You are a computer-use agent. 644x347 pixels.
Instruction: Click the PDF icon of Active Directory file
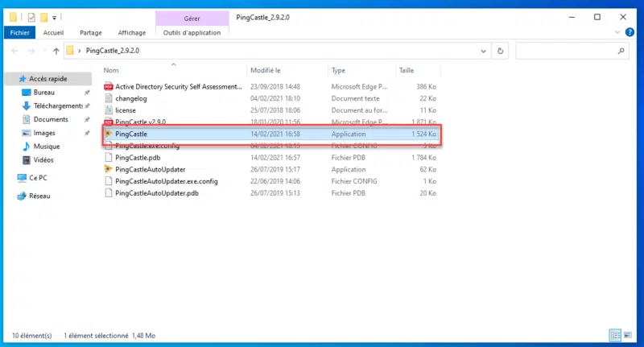109,87
